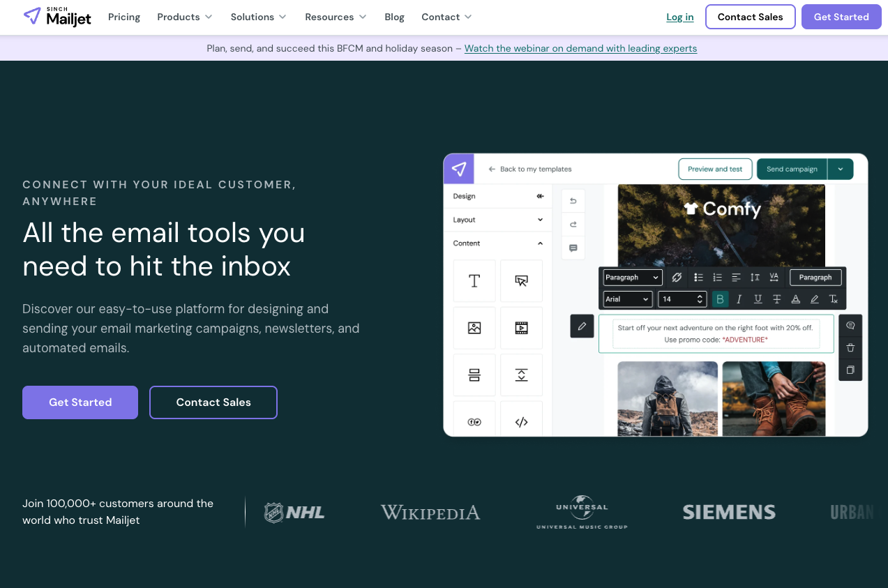This screenshot has width=888, height=588.
Task: Click the unlink icon in text toolbar
Action: tap(677, 277)
